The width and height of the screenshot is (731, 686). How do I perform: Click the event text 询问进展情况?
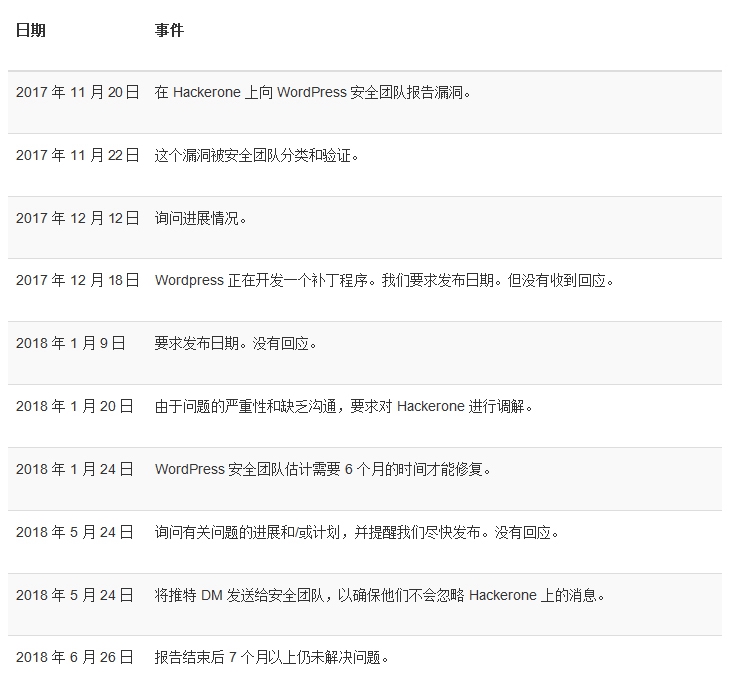pos(200,219)
